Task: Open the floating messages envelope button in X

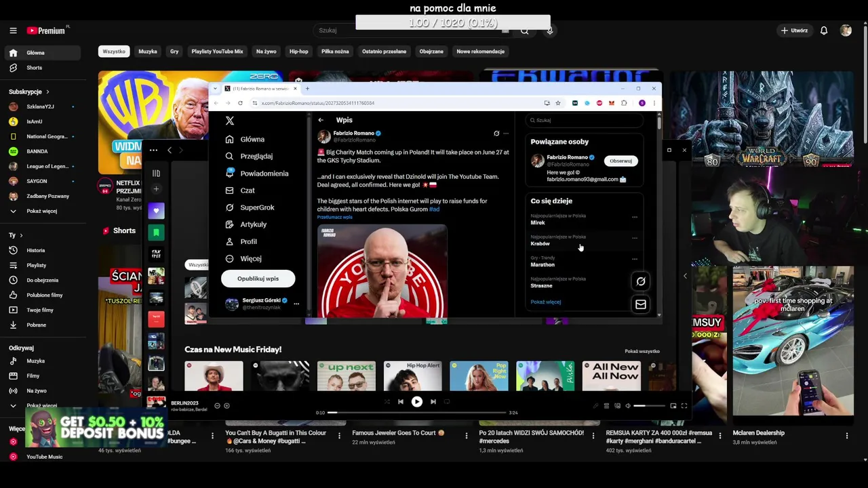Action: tap(641, 304)
